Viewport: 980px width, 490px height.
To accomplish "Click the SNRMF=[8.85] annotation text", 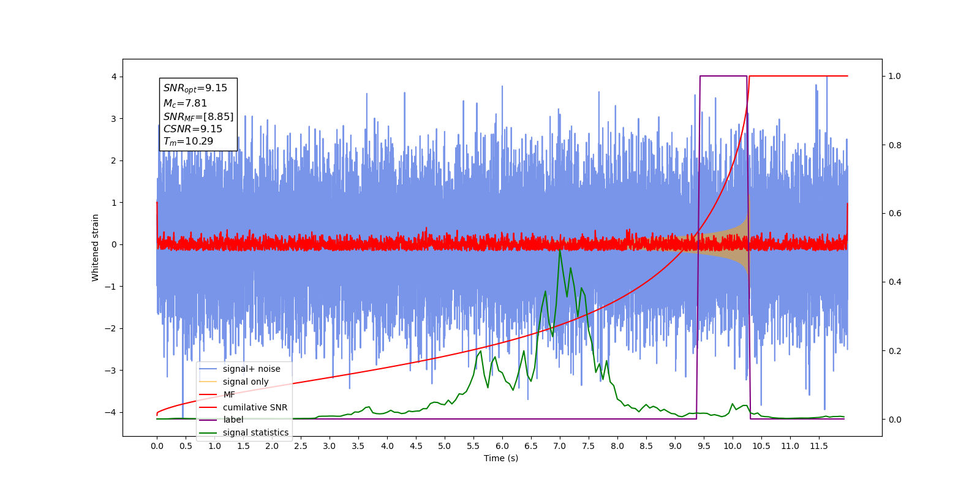I will coord(198,116).
